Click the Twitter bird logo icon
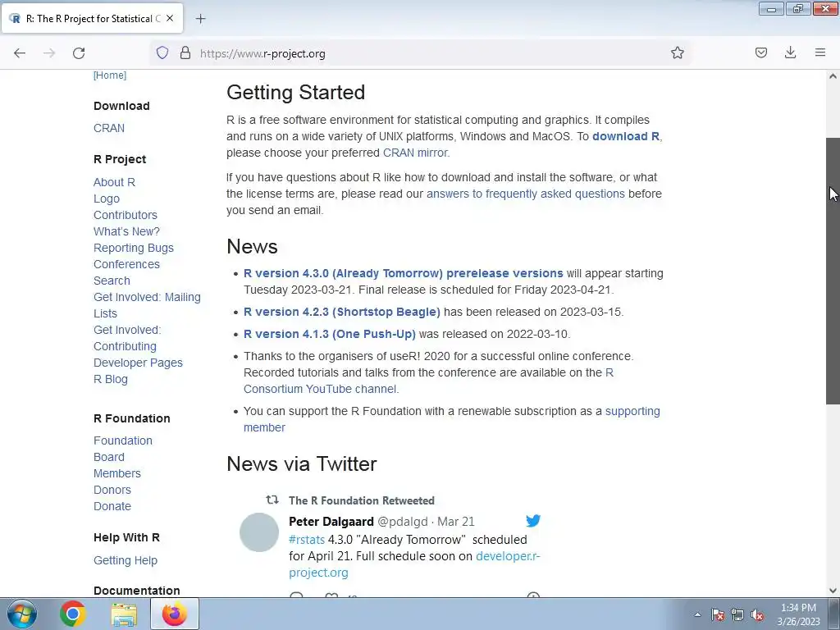Image resolution: width=840 pixels, height=630 pixels. click(x=533, y=521)
